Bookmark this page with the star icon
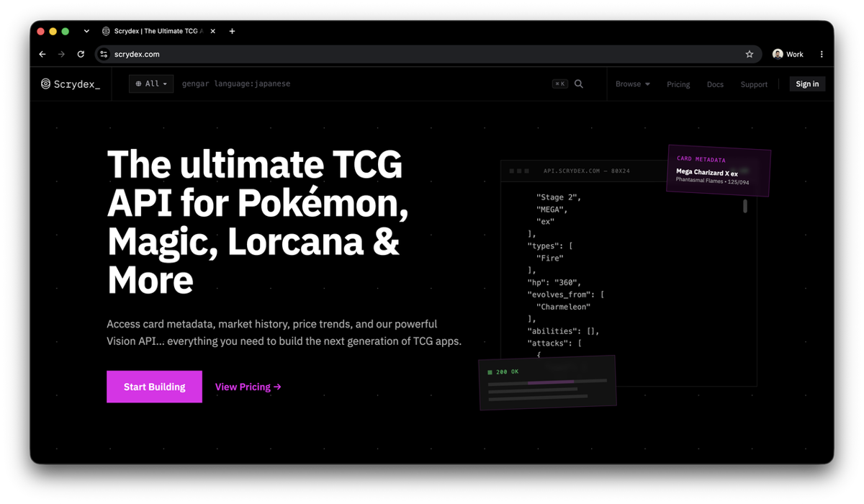The image size is (864, 504). pos(750,54)
